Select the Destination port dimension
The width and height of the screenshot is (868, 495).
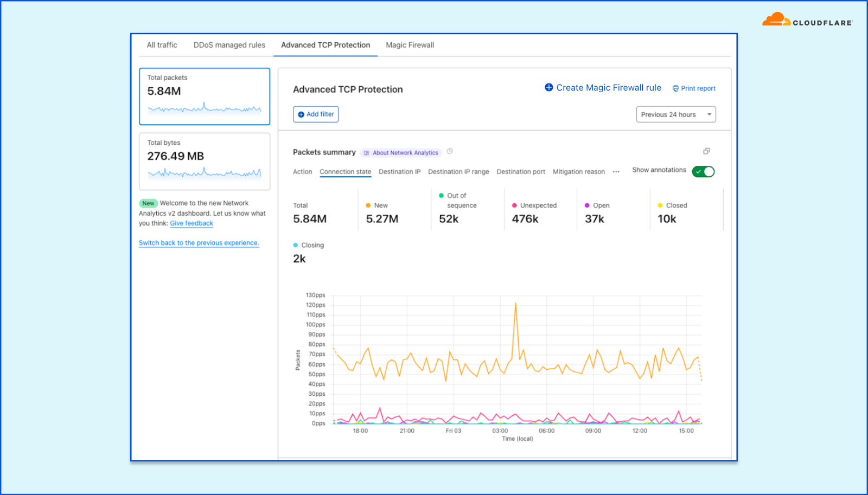click(x=520, y=172)
